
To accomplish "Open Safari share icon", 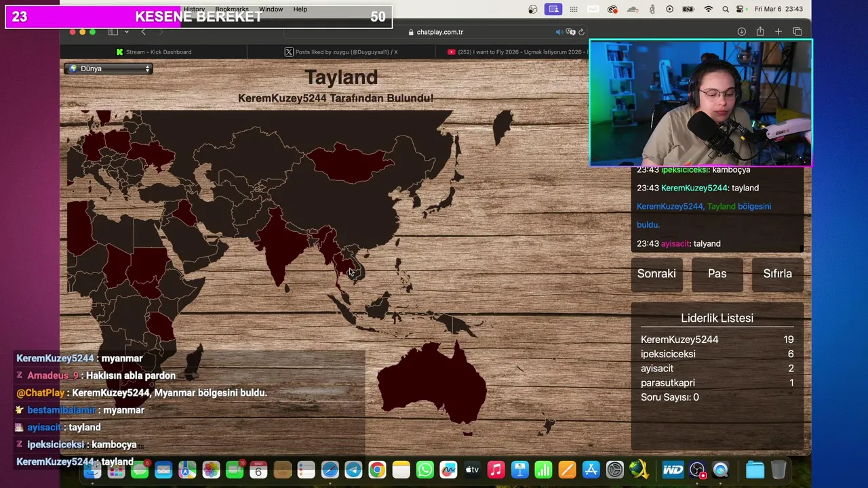I will click(760, 32).
